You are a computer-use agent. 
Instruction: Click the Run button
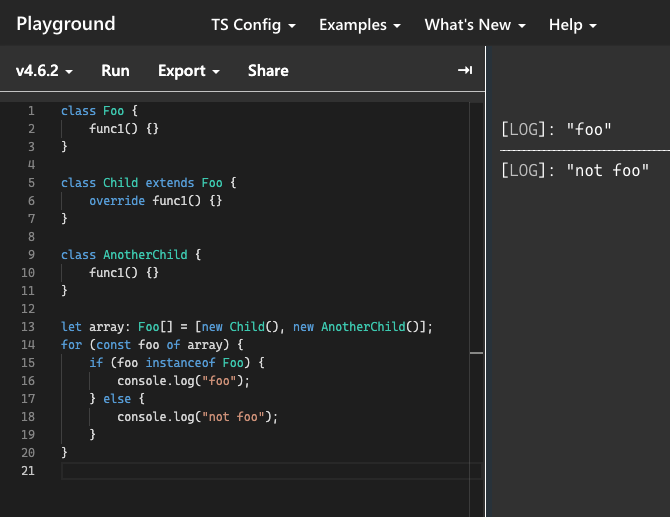coord(115,70)
